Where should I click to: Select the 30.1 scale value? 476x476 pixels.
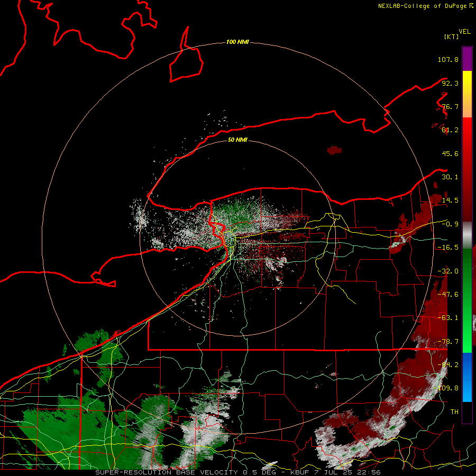pos(450,177)
